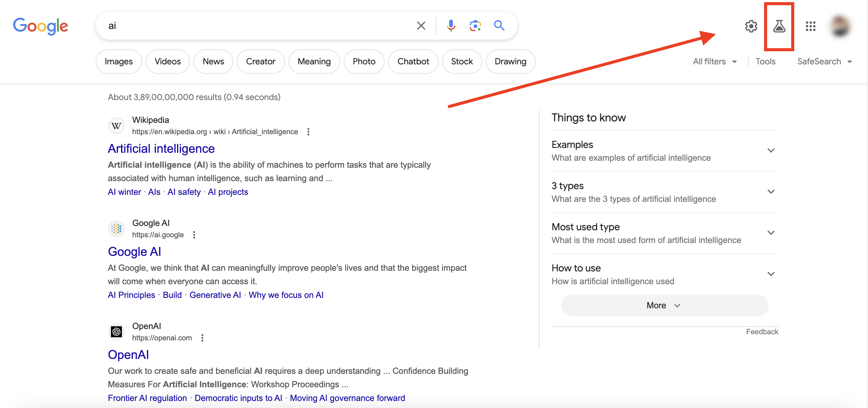Click the voice search microphone icon
The width and height of the screenshot is (868, 408).
[451, 26]
